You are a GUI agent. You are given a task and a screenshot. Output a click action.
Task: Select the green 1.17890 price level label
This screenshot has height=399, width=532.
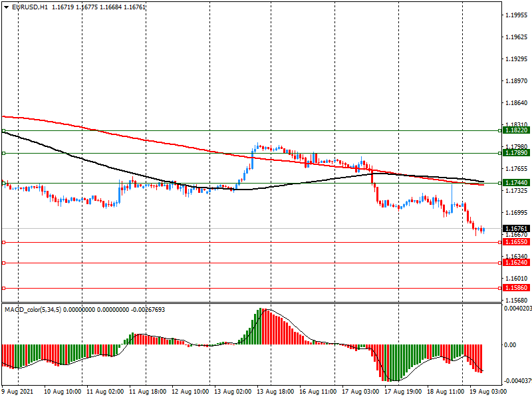pos(516,153)
